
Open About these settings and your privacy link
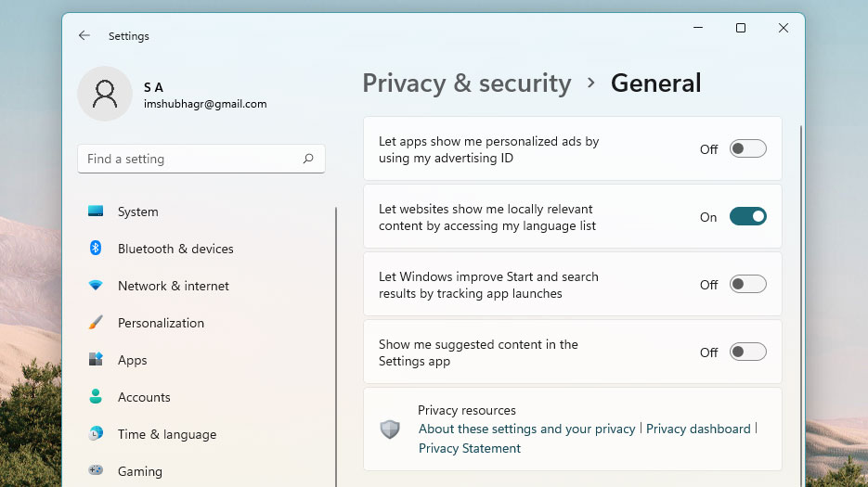pos(526,429)
